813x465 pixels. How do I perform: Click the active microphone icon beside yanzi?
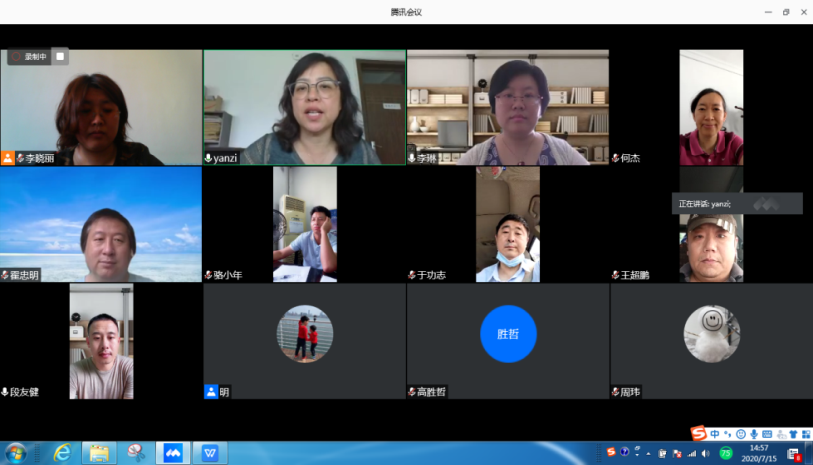point(208,158)
